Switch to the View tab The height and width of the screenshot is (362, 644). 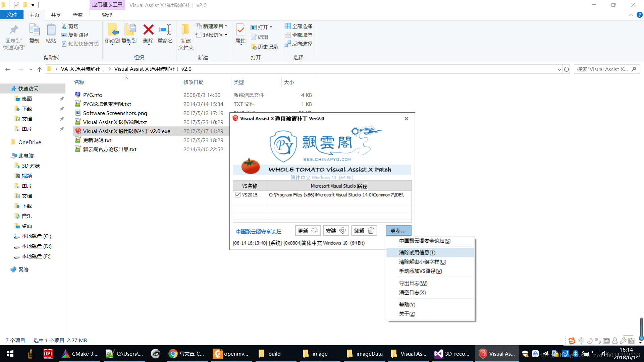coord(78,15)
